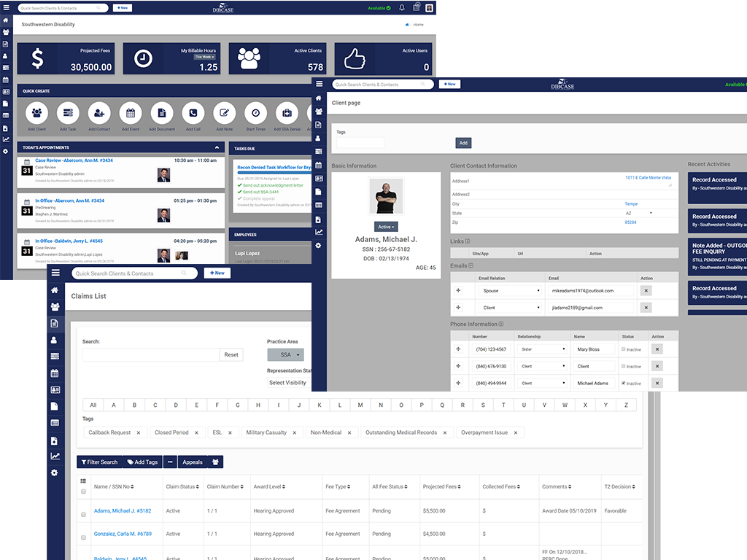Click Michael Adams client photo
The image size is (747, 560).
coord(387,196)
